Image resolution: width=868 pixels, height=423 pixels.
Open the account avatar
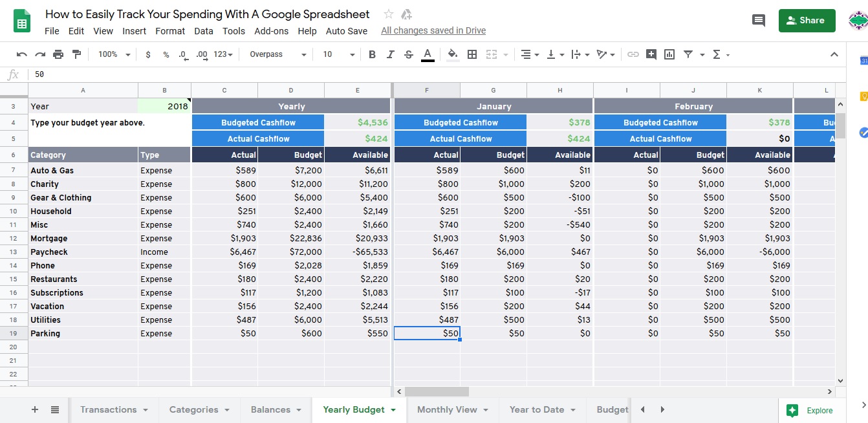859,20
